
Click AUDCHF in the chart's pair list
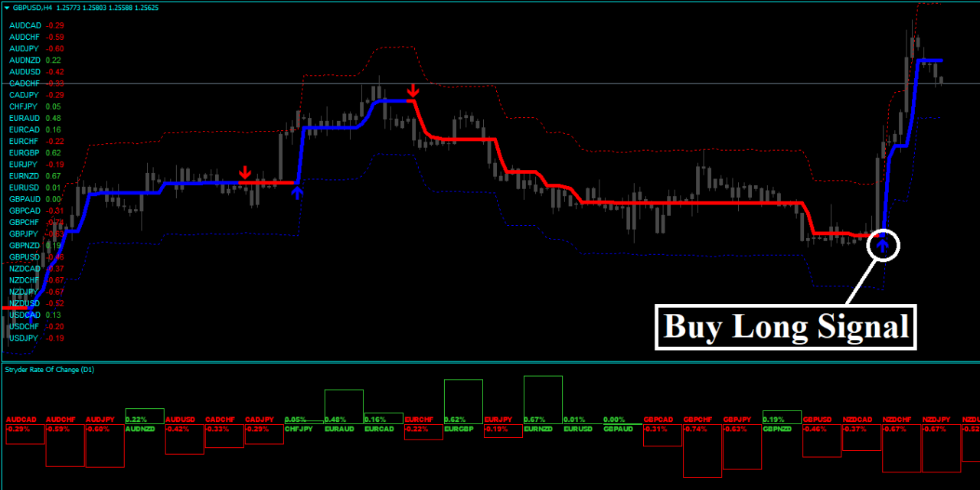[25, 37]
